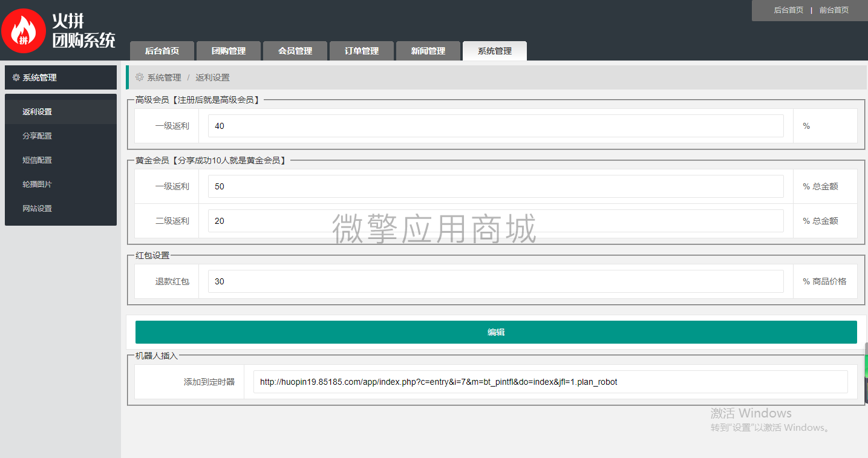The height and width of the screenshot is (458, 868).
Task: Click the % 商品价格 unit text
Action: pos(824,281)
